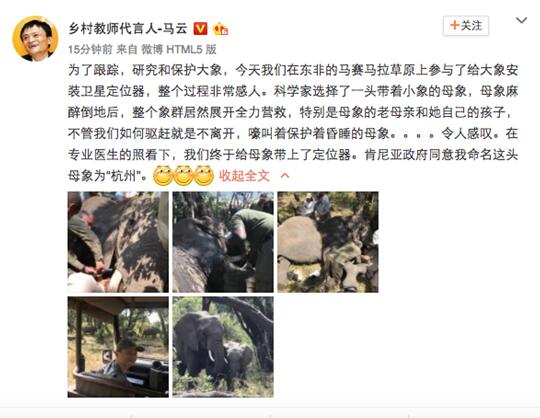Collapse the post via 收起全文

pos(245,176)
